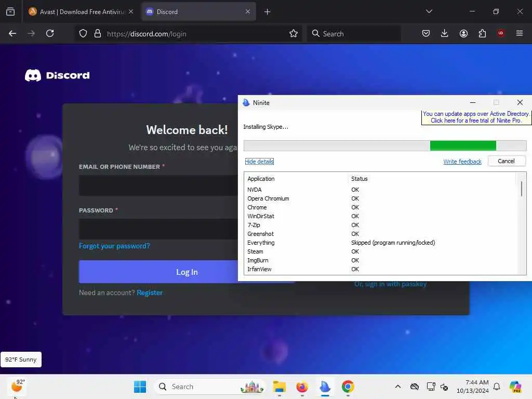Close the Discord tab
This screenshot has height=399, width=532.
(x=248, y=12)
